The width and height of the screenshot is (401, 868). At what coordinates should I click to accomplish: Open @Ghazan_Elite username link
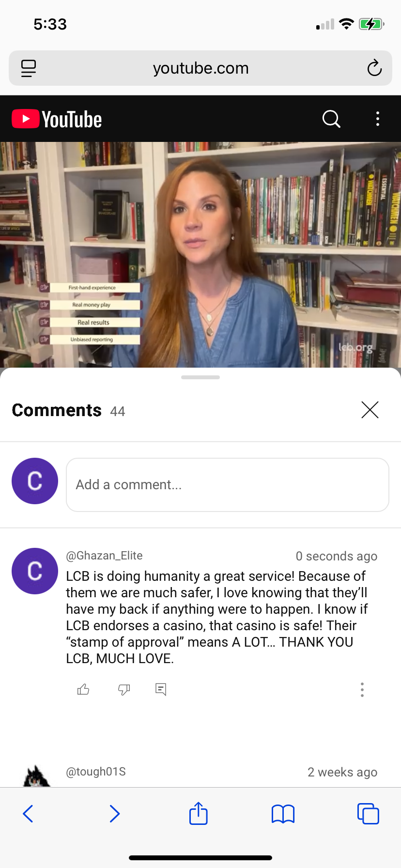[x=104, y=556]
